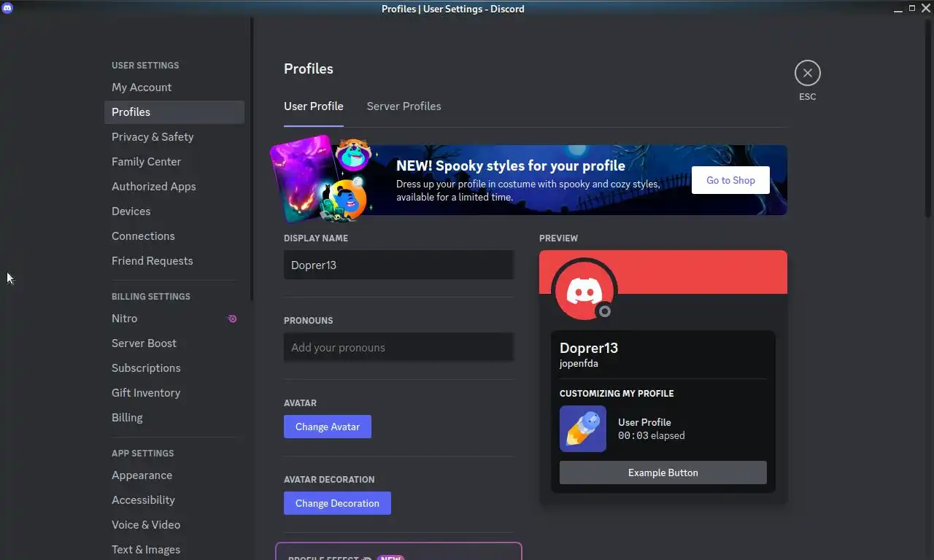The image size is (934, 560).
Task: Open Connections settings
Action: 174,236
